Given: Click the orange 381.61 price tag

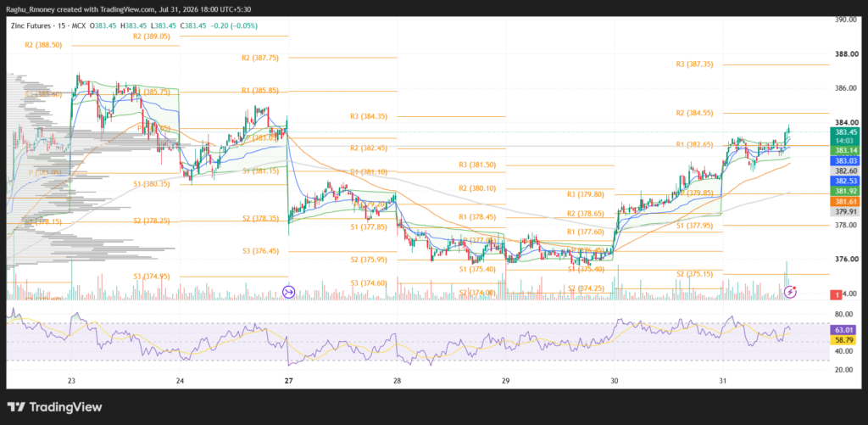Looking at the screenshot, I should 847,202.
